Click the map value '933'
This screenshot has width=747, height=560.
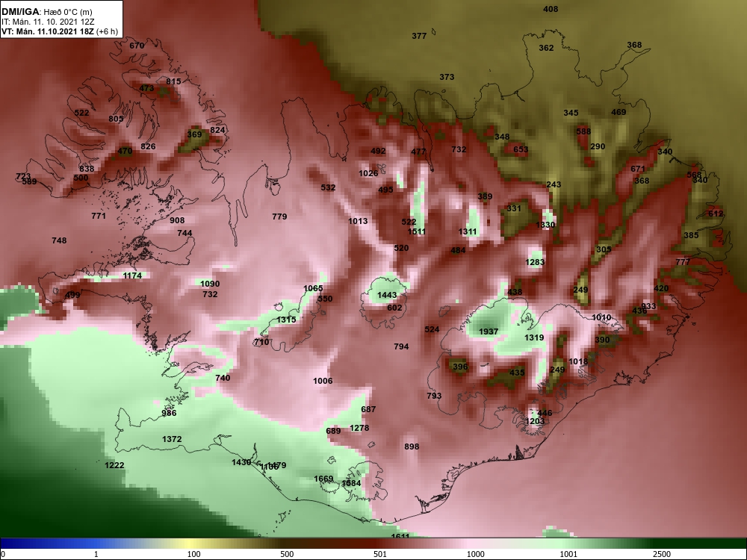tap(649, 307)
